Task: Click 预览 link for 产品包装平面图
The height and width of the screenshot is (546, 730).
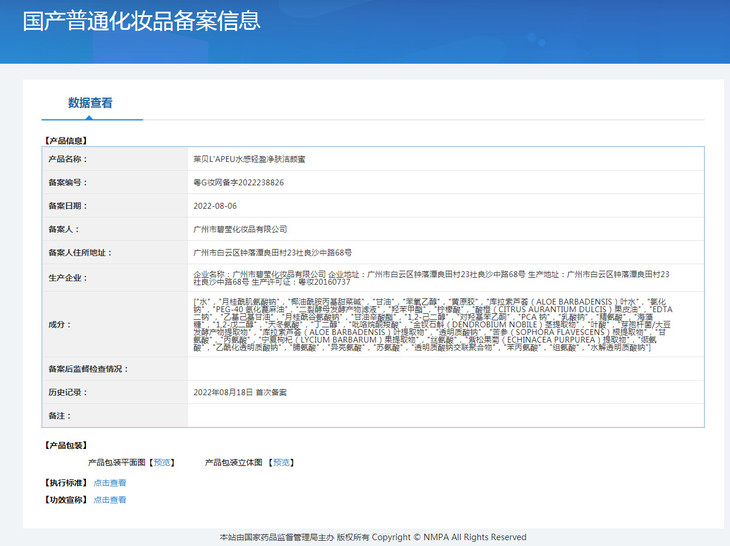Action: 162,463
